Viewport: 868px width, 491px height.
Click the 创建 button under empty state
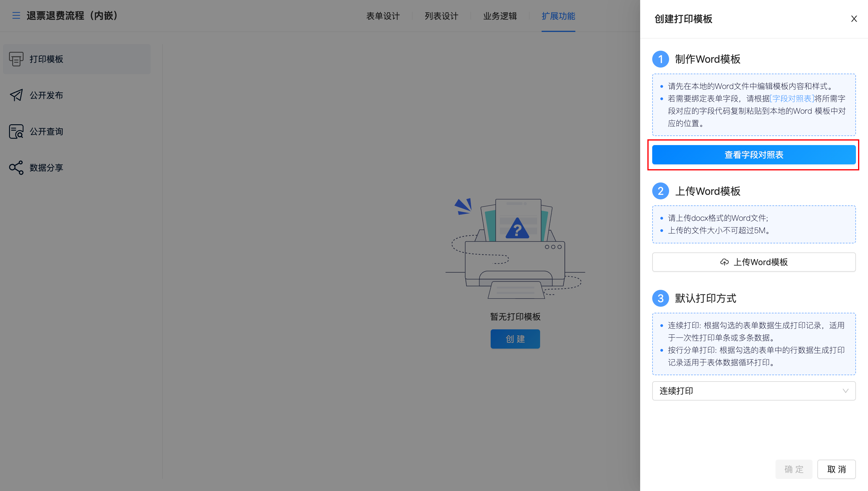coord(515,339)
